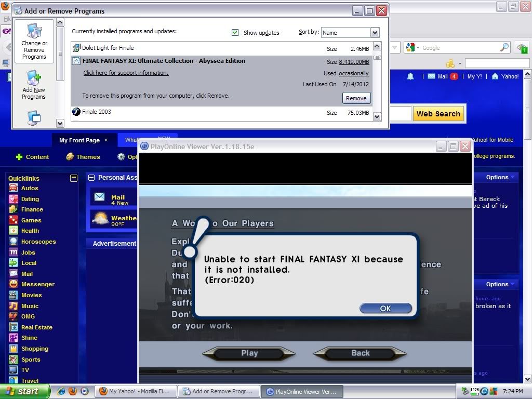Select Change or Remove Programs icon

click(34, 41)
